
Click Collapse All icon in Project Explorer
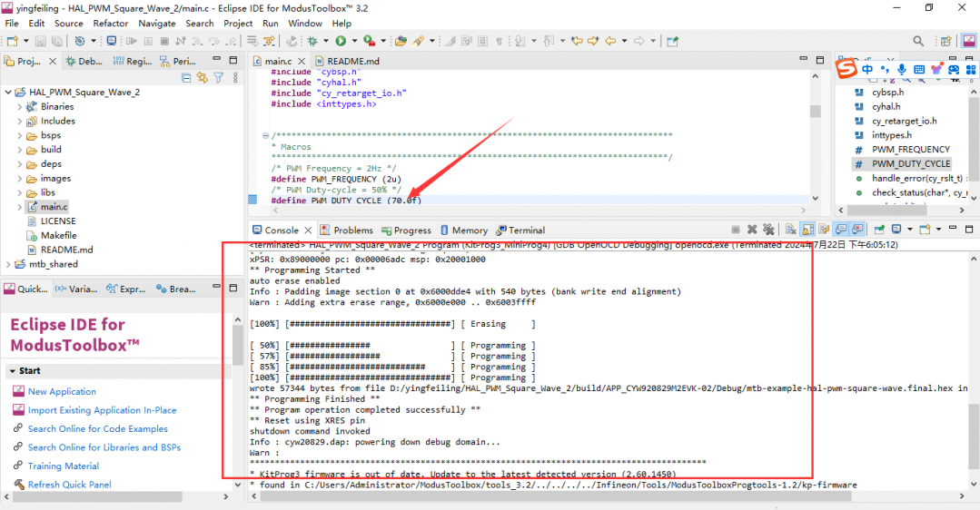[x=186, y=77]
